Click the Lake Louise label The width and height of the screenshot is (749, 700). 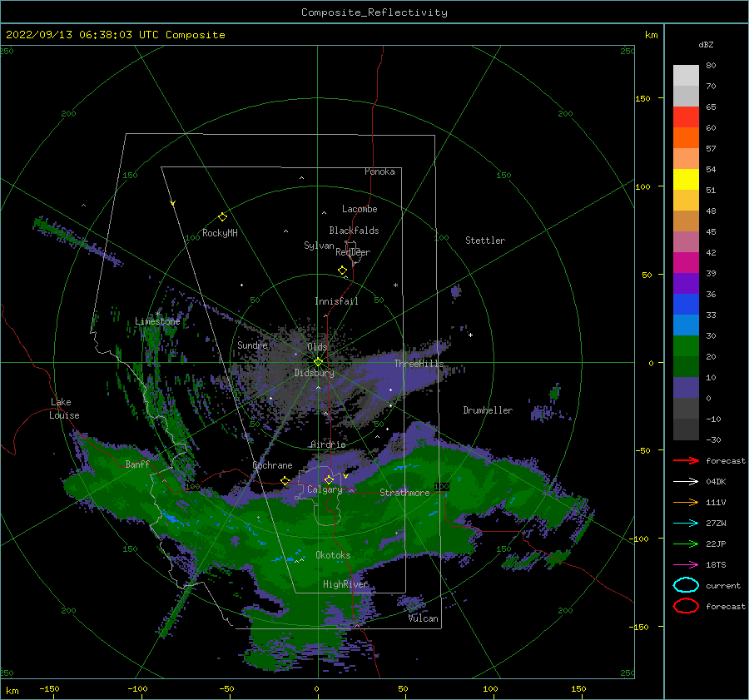(x=64, y=409)
